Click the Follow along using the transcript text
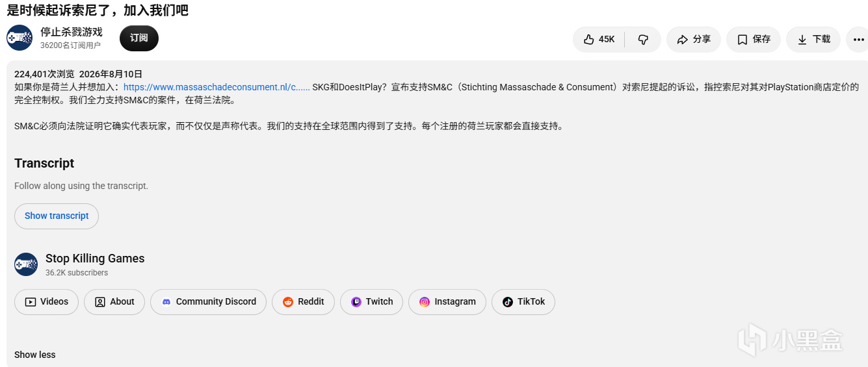 (81, 186)
